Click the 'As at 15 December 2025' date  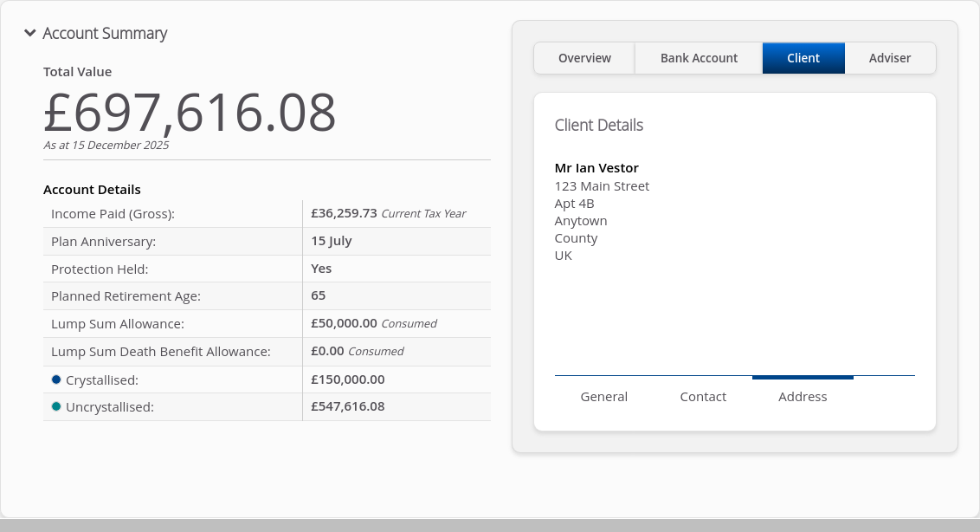106,146
